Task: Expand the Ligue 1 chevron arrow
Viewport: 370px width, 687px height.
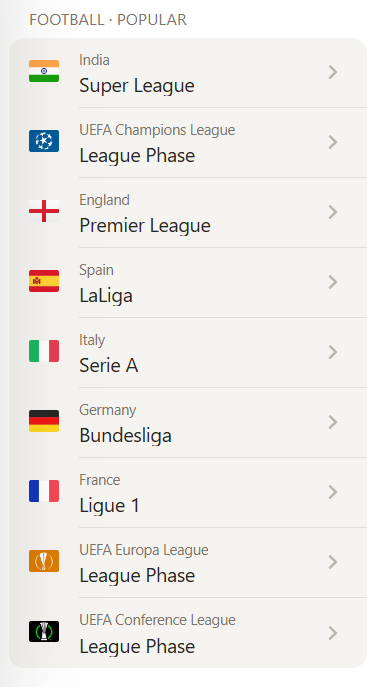Action: pyautogui.click(x=333, y=492)
